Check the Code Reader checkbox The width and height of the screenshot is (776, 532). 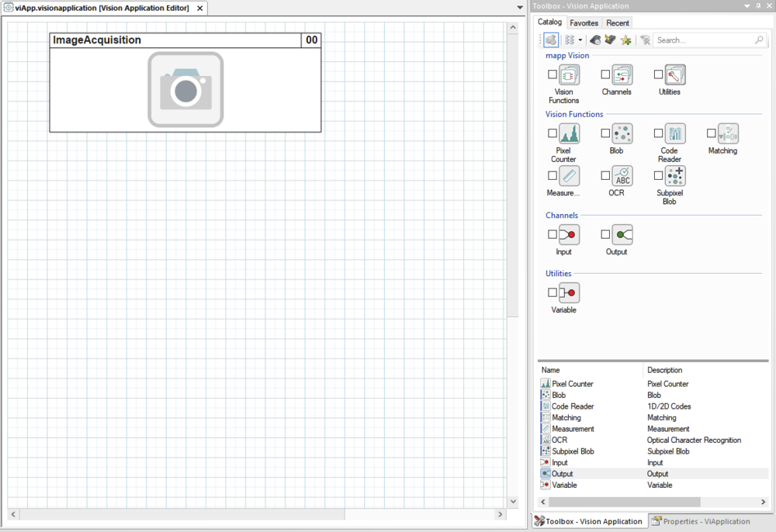pos(658,133)
